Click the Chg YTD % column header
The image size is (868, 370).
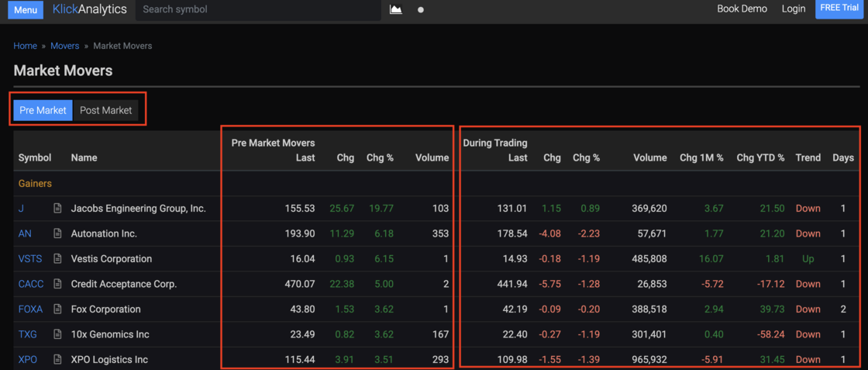(760, 158)
